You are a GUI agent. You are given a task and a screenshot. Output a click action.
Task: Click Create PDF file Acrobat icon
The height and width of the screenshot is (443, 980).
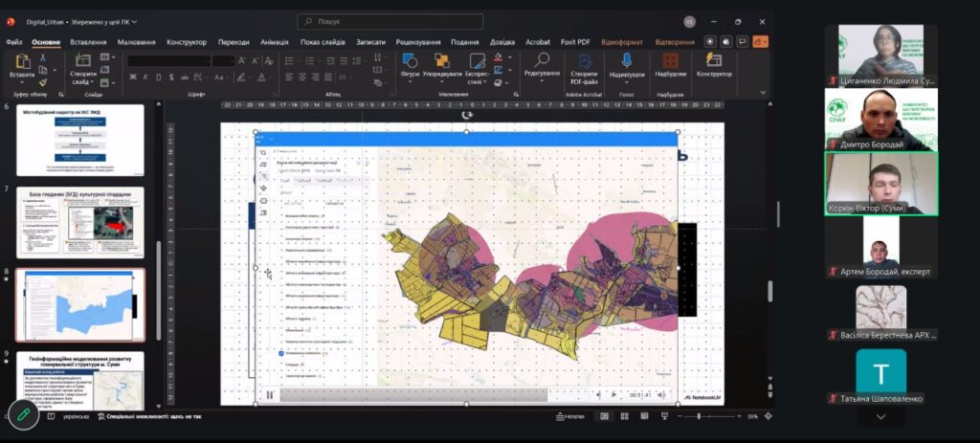pyautogui.click(x=584, y=62)
